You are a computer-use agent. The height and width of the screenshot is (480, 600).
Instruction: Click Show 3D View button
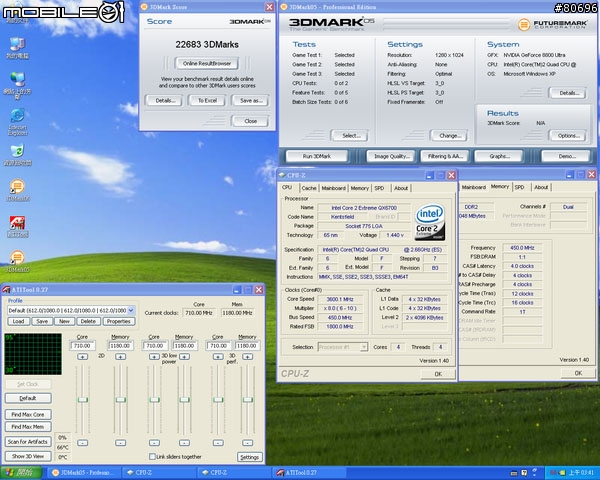(x=28, y=456)
